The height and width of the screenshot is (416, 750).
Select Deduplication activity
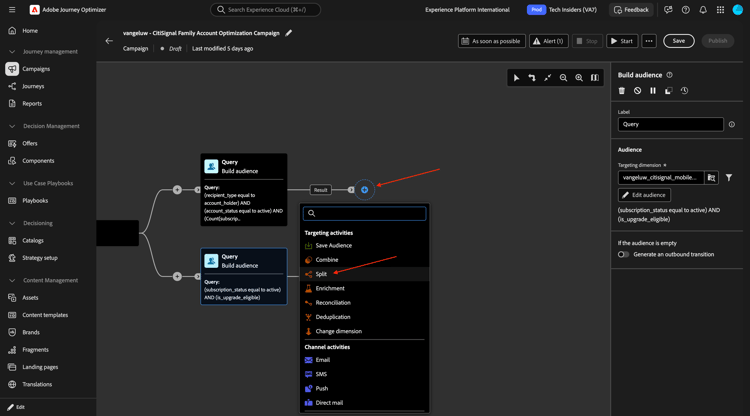(364, 317)
